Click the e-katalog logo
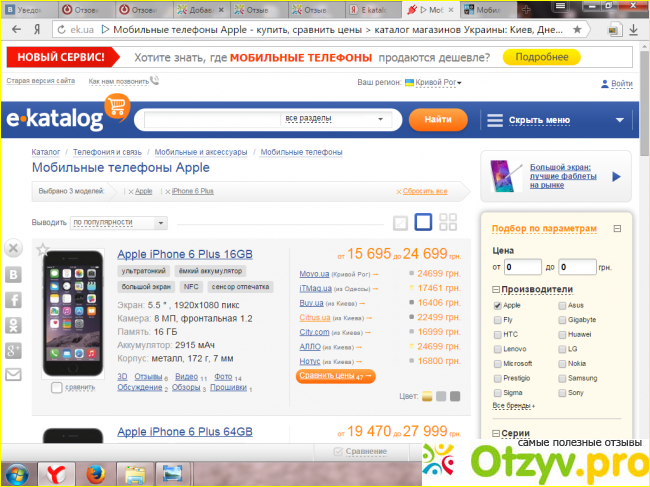Screen dimensions: 650x487 [67, 120]
